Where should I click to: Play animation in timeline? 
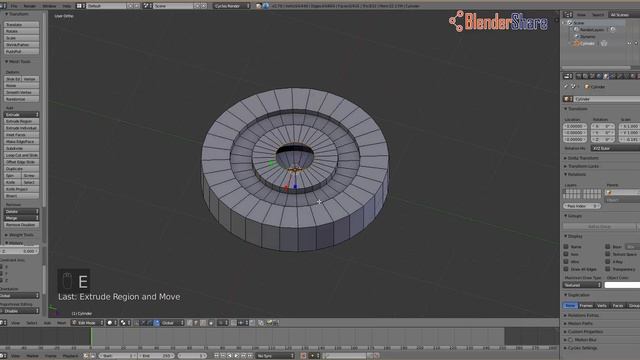(237, 356)
